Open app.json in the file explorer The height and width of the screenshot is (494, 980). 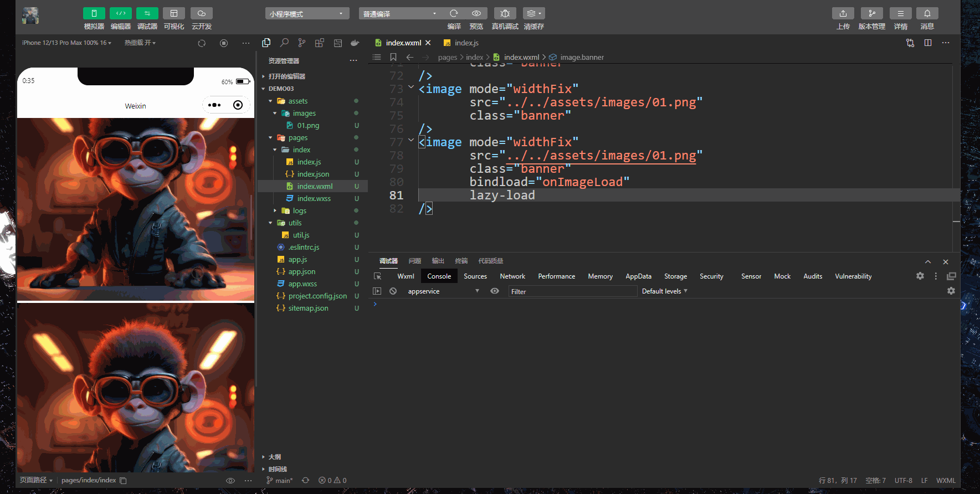(x=301, y=272)
